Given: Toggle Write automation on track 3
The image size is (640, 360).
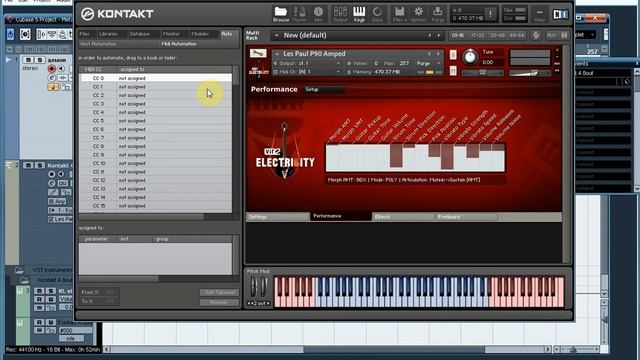Looking at the screenshot, I should pyautogui.click(x=51, y=299).
